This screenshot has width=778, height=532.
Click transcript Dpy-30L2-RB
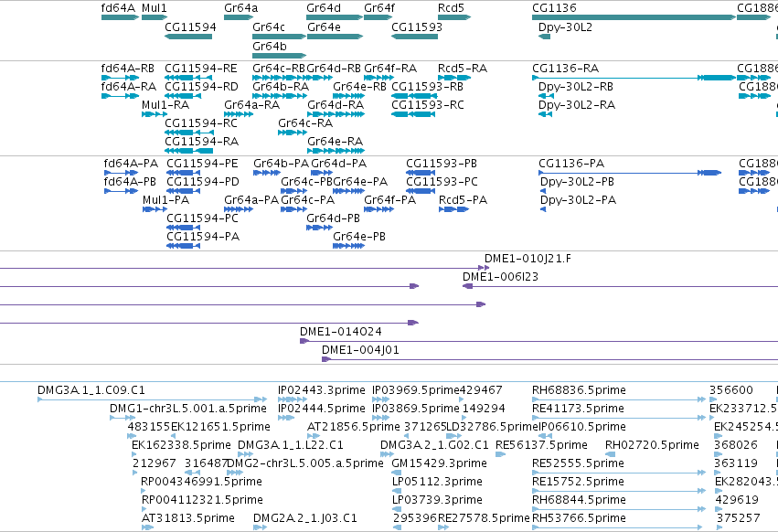pyautogui.click(x=576, y=86)
